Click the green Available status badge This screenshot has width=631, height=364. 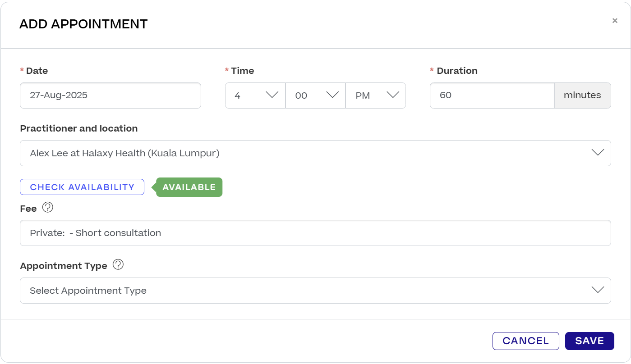[189, 187]
